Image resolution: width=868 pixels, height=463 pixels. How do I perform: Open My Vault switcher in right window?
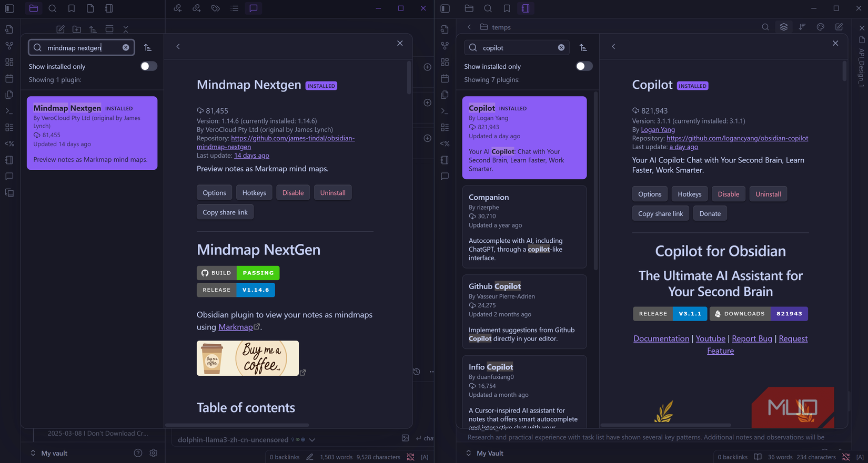[x=485, y=453]
